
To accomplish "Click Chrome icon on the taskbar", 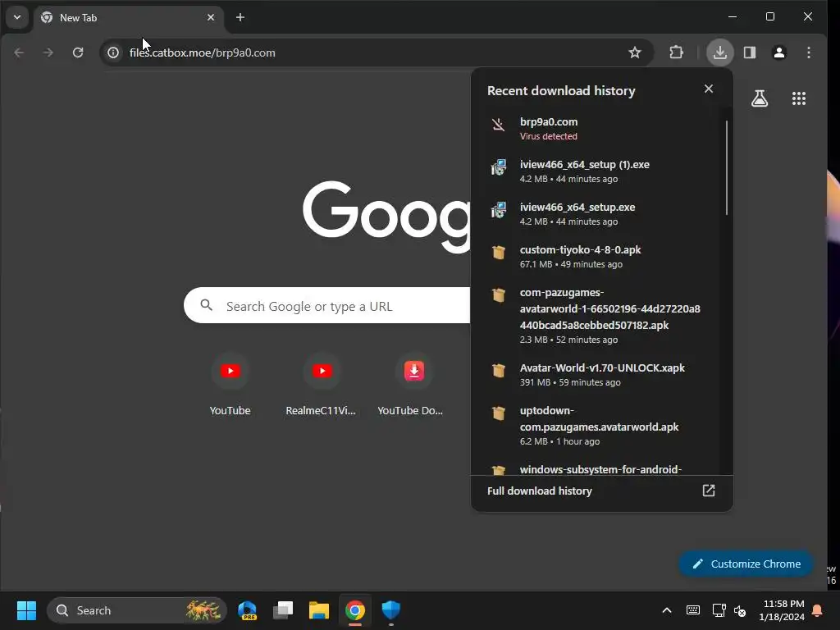I will (354, 610).
